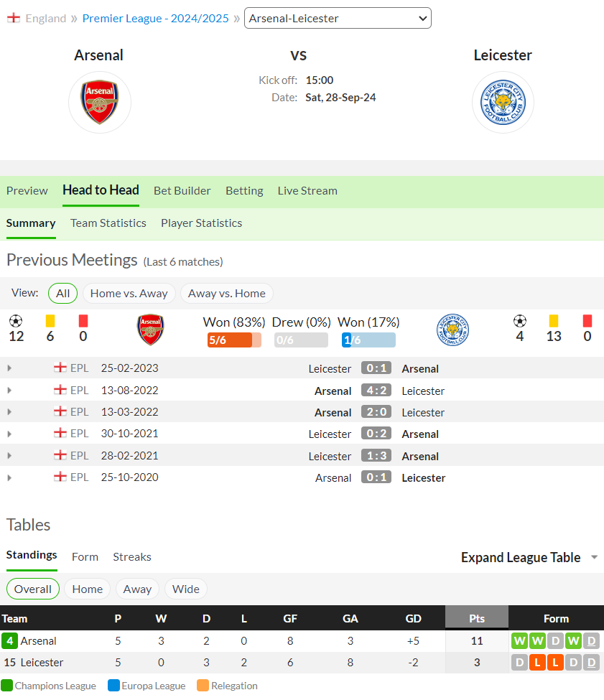Click the small Arsenal crest in Previous Meetings

pyautogui.click(x=150, y=330)
